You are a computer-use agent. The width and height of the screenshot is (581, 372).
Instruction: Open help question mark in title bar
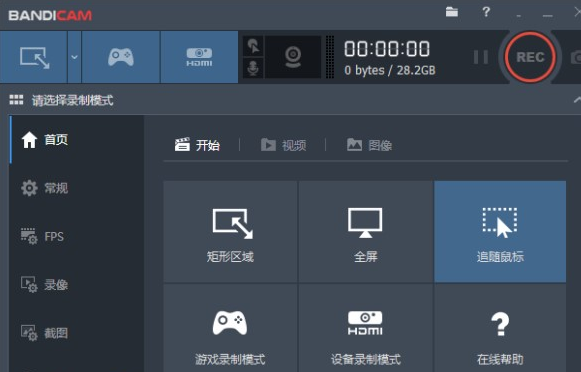pos(486,12)
